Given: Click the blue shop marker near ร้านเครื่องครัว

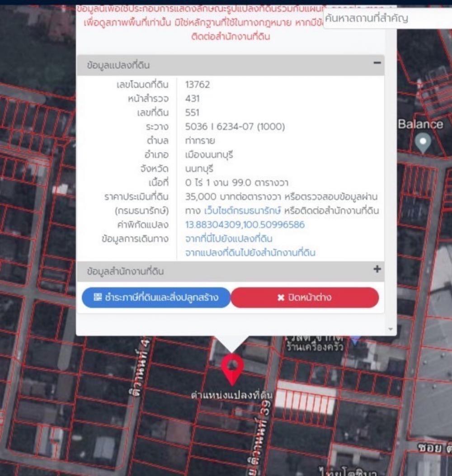Looking at the screenshot, I should [x=356, y=338].
